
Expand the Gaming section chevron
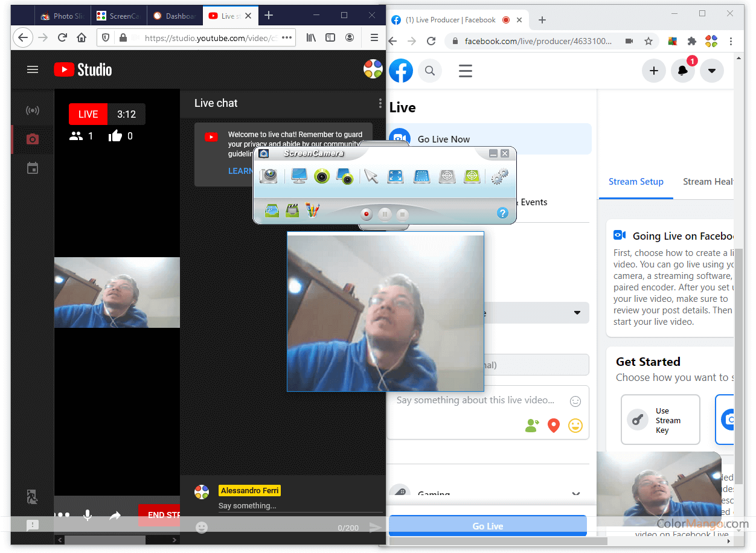click(x=575, y=494)
